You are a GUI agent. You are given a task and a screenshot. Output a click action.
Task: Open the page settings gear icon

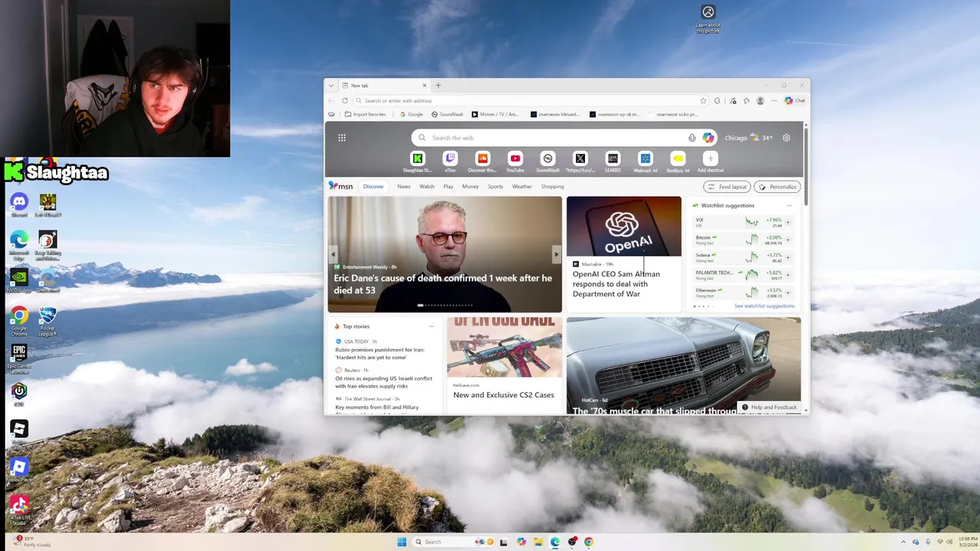(x=786, y=138)
